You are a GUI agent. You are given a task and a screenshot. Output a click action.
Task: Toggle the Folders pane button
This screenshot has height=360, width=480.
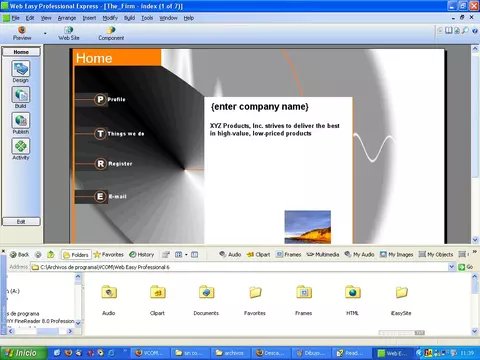pos(76,255)
